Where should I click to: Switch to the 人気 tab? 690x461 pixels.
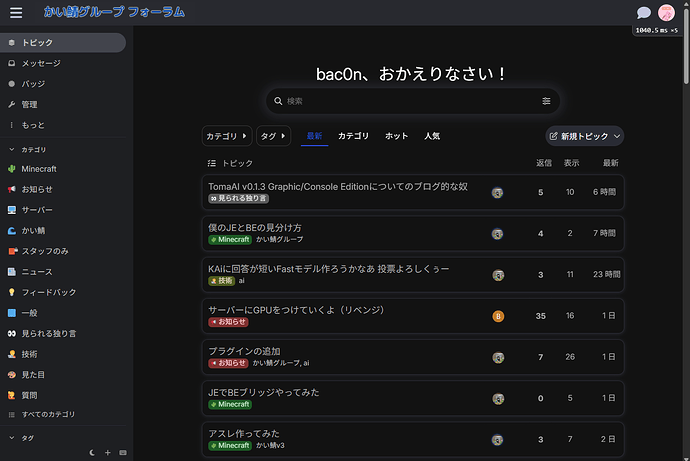tap(432, 136)
